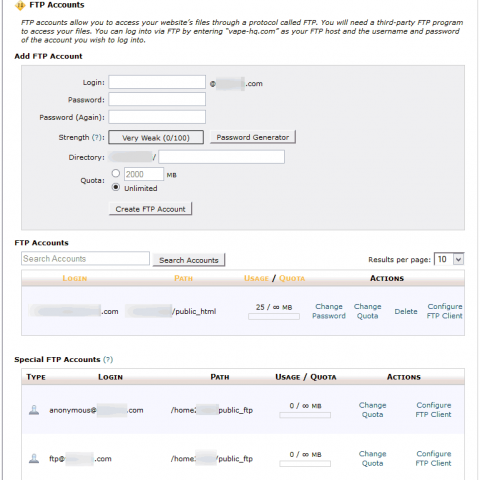Select the 2000 MB quota radio button
The image size is (480, 480).
(116, 173)
